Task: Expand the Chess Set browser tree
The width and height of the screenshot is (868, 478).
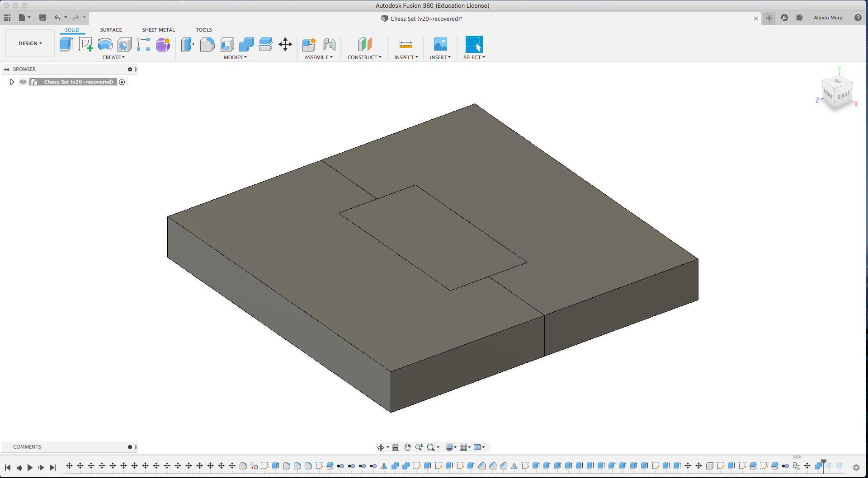Action: pyautogui.click(x=12, y=82)
